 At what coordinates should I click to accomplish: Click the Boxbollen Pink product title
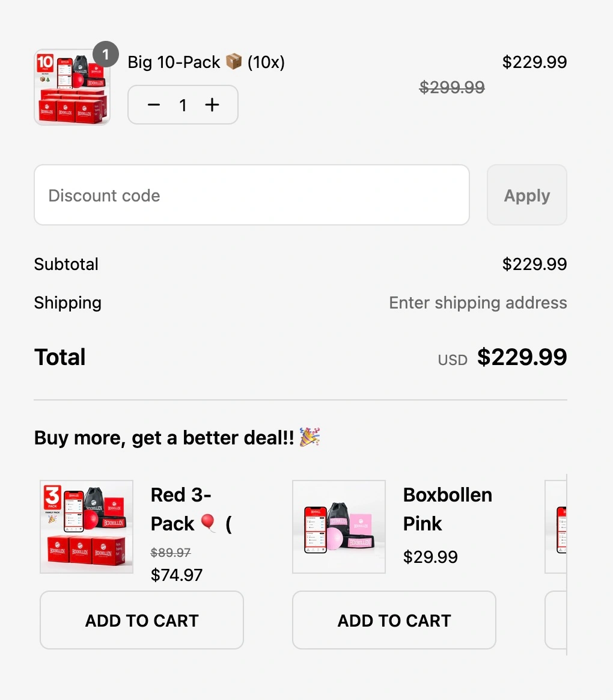click(447, 509)
